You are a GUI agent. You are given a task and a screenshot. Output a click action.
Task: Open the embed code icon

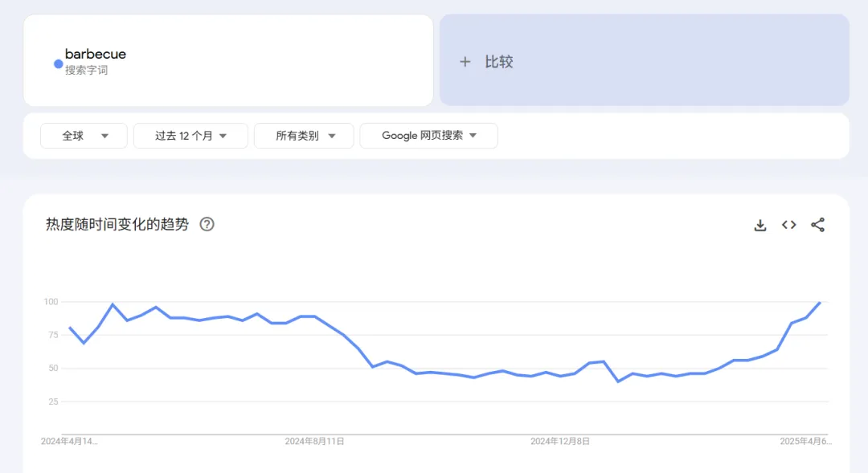(789, 225)
